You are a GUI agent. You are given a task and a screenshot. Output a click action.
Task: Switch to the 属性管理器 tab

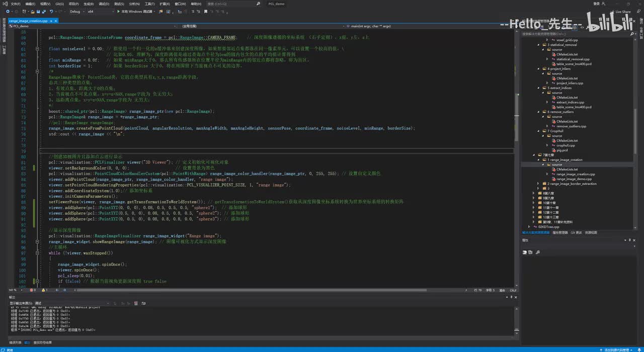click(x=560, y=233)
